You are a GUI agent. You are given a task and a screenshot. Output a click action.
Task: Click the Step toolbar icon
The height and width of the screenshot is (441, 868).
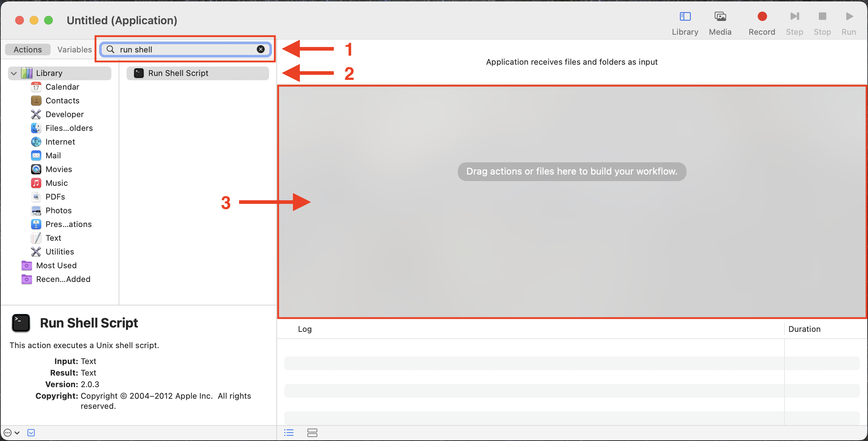(x=794, y=17)
